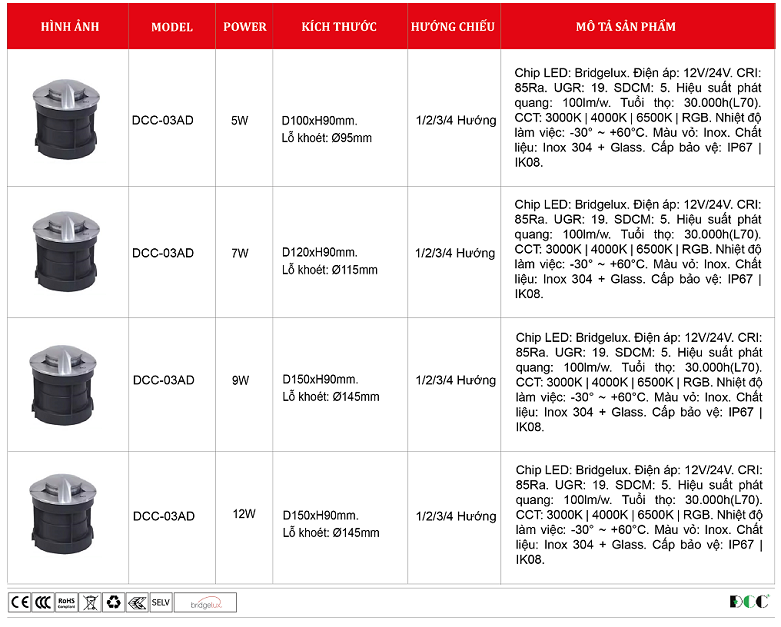
Task: Click the POWER column header
Action: click(245, 27)
